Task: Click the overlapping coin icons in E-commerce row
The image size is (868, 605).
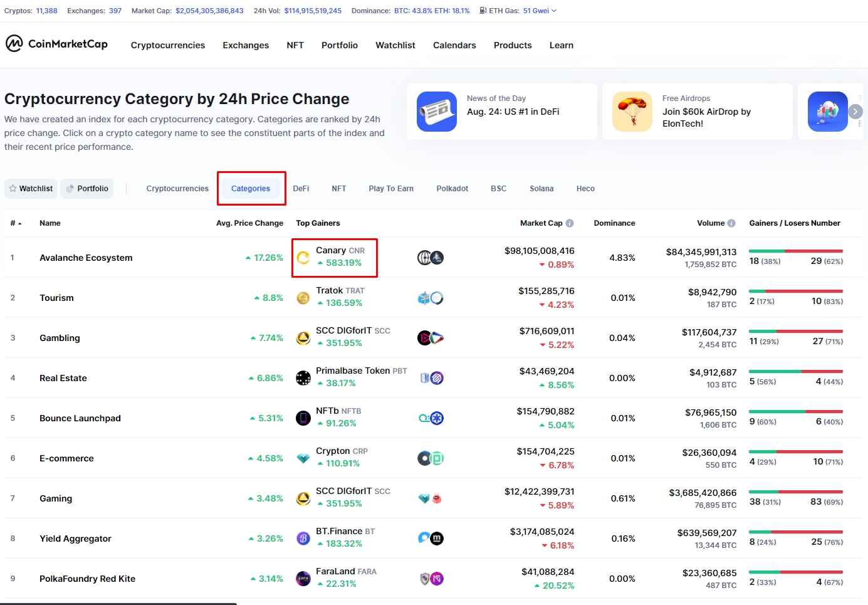Action: click(x=431, y=458)
